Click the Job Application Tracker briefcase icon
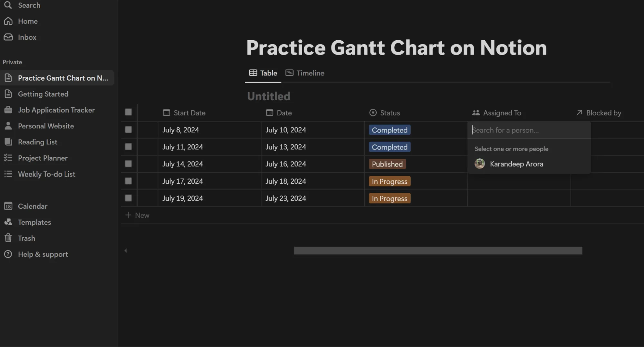The image size is (644, 347). (8, 110)
